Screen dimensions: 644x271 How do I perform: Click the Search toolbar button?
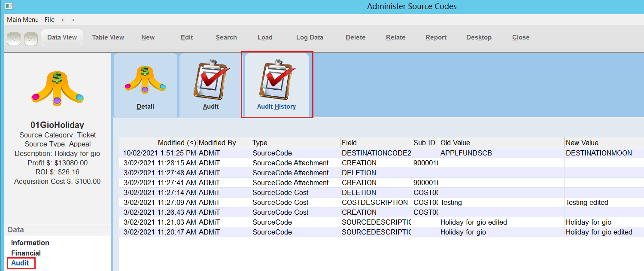point(226,37)
